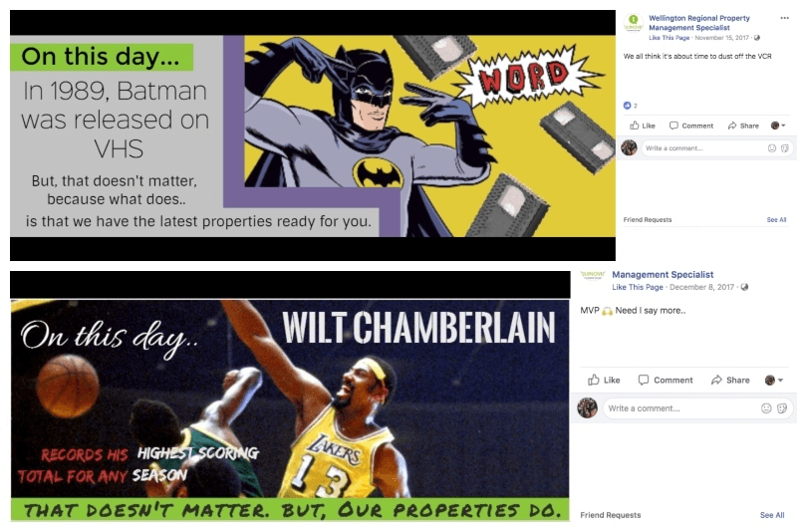Comment on the Batman VHS post
Viewport: 807px width, 532px height.
[x=691, y=126]
